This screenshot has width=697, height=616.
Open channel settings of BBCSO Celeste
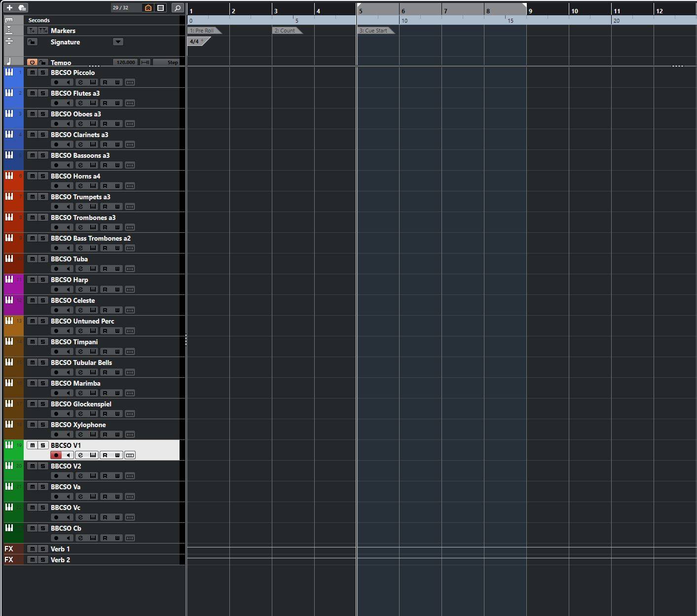pos(80,310)
